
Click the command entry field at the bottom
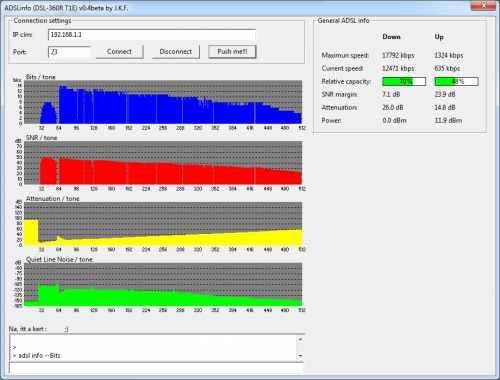point(156,368)
